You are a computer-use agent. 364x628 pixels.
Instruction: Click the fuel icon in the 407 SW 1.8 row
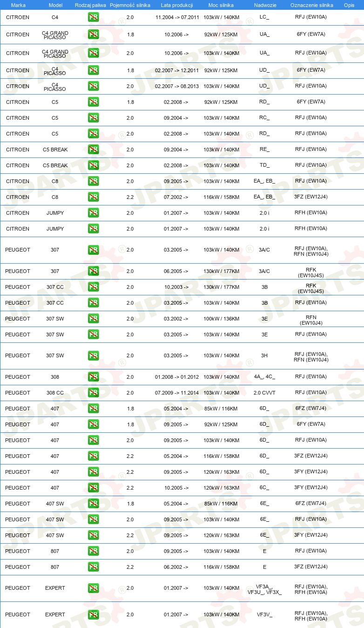tap(94, 504)
